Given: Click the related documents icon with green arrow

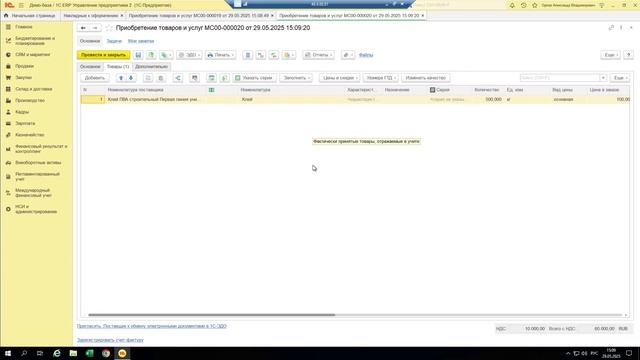Looking at the screenshot, I should [274, 55].
